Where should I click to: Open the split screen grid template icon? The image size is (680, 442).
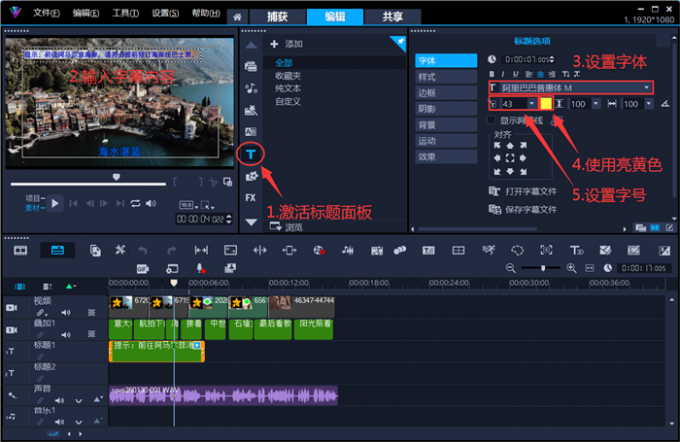pos(458,250)
